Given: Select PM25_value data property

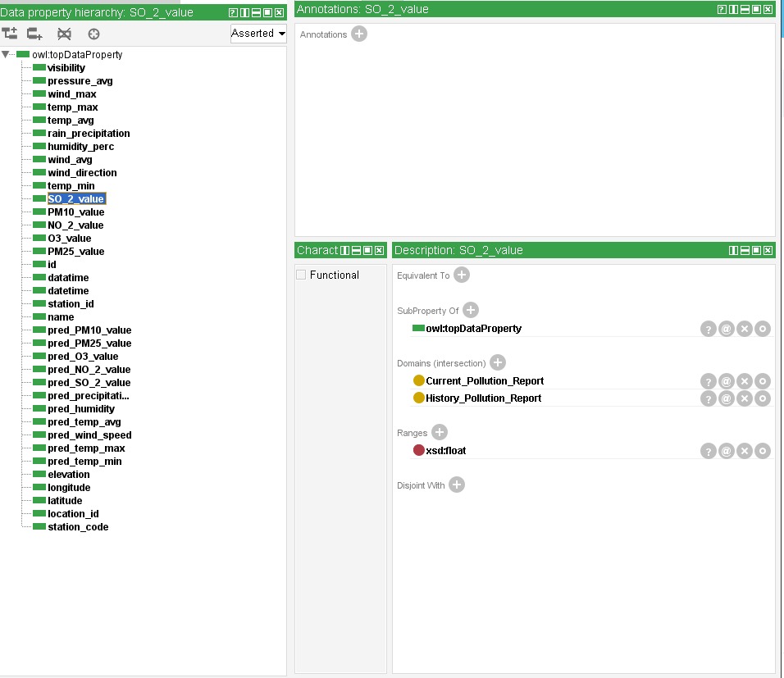Looking at the screenshot, I should click(76, 251).
